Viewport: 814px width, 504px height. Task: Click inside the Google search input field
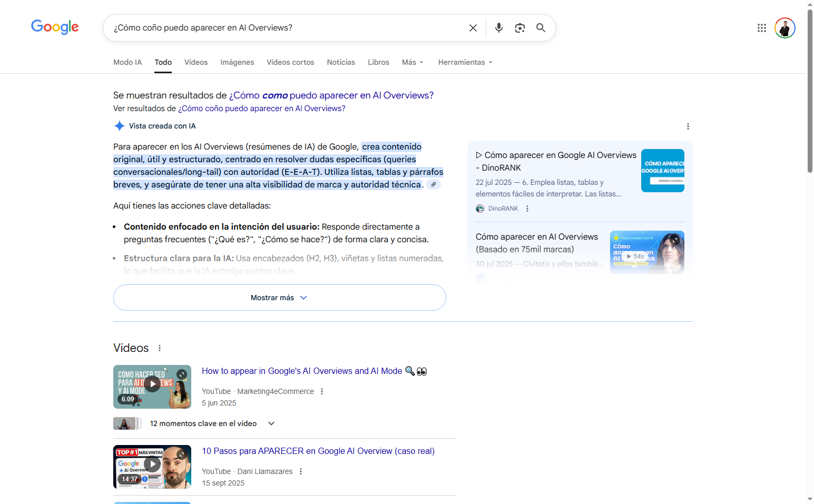point(285,28)
